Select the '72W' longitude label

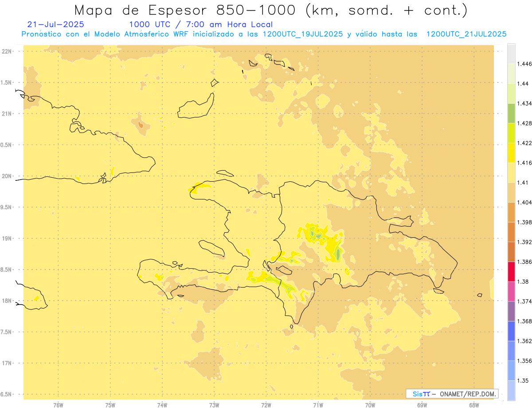tap(266, 405)
